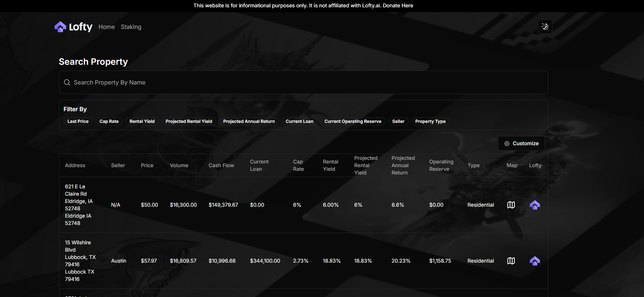
Task: Go to the Home page
Action: click(x=107, y=27)
